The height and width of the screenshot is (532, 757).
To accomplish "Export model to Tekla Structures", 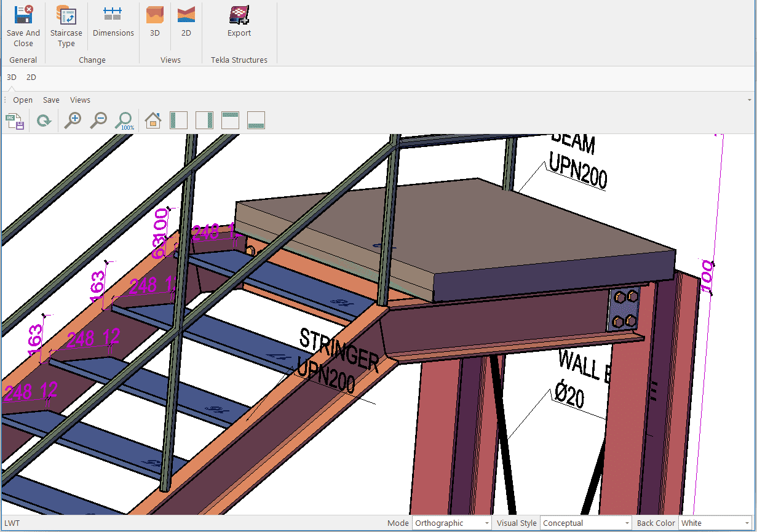I will 239,22.
